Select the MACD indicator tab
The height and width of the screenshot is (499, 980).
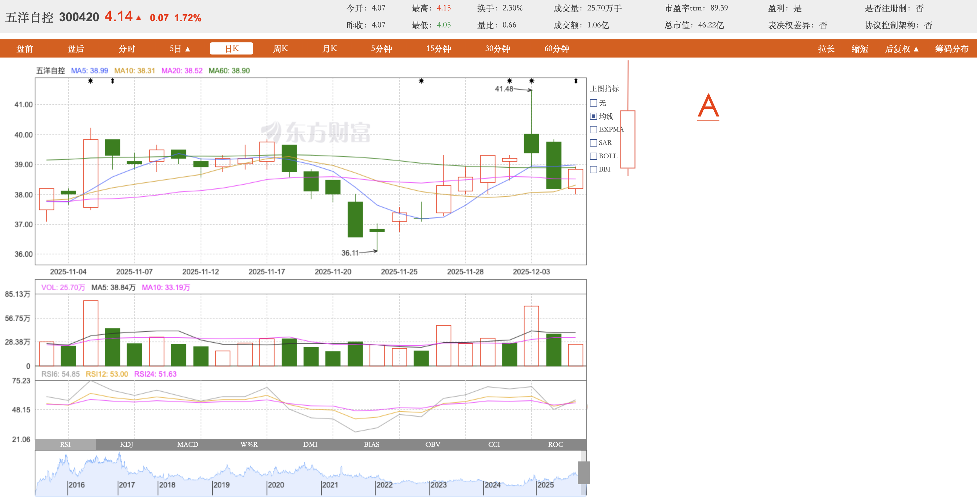point(188,445)
